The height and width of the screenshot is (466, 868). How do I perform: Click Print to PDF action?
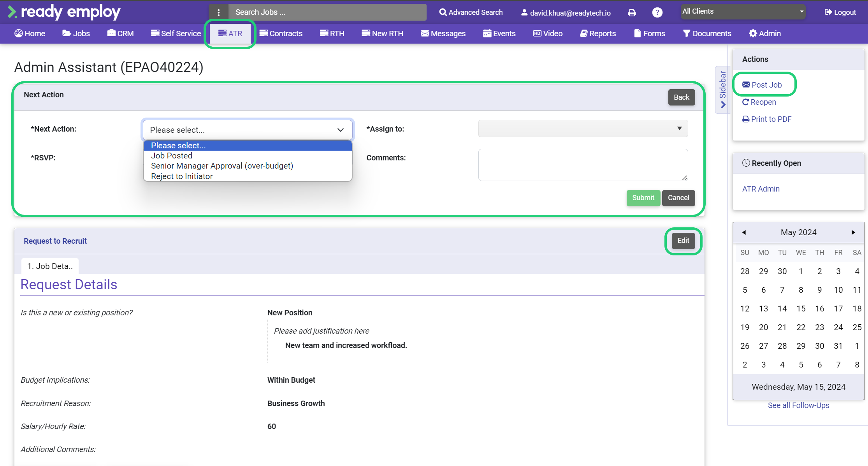coord(767,119)
